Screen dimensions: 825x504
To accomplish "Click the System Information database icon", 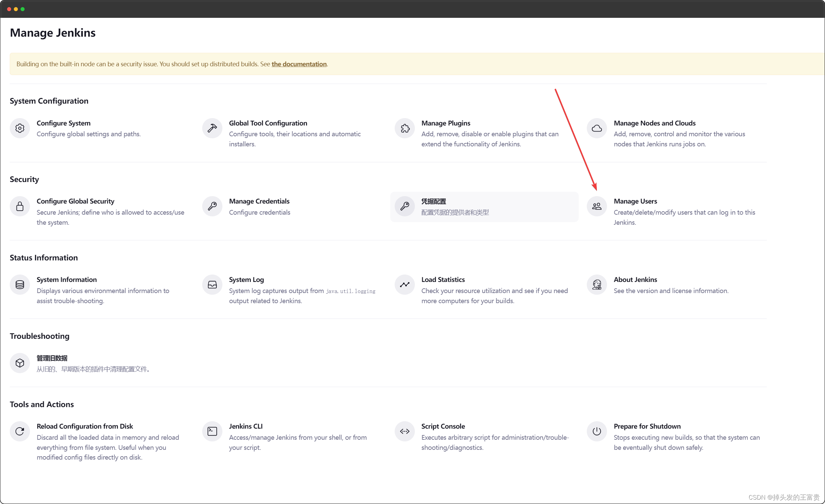I will [x=20, y=285].
